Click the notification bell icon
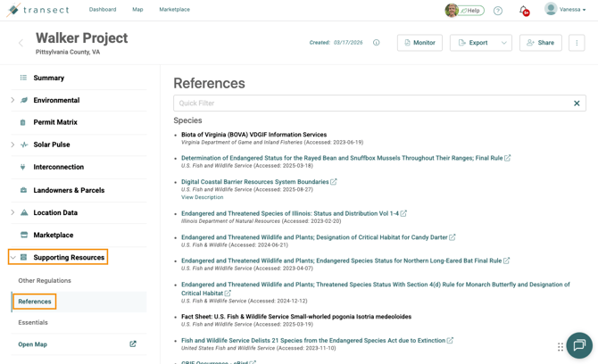The height and width of the screenshot is (364, 598). click(524, 11)
